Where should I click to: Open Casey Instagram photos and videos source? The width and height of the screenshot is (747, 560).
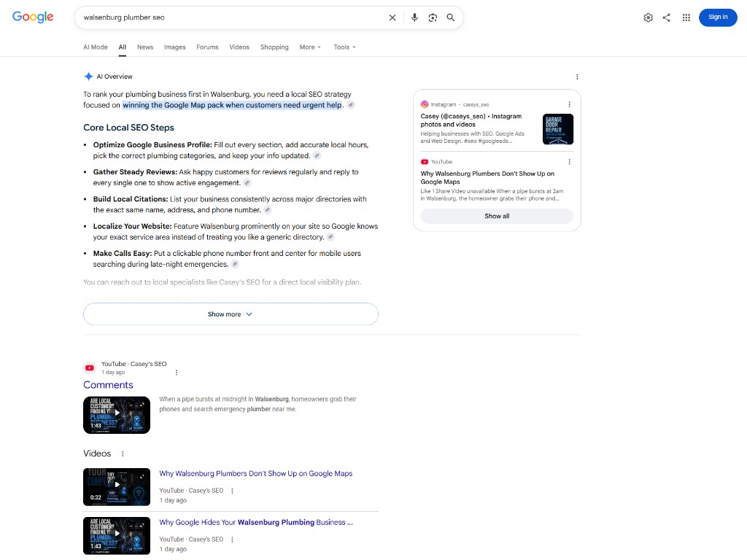click(x=471, y=120)
